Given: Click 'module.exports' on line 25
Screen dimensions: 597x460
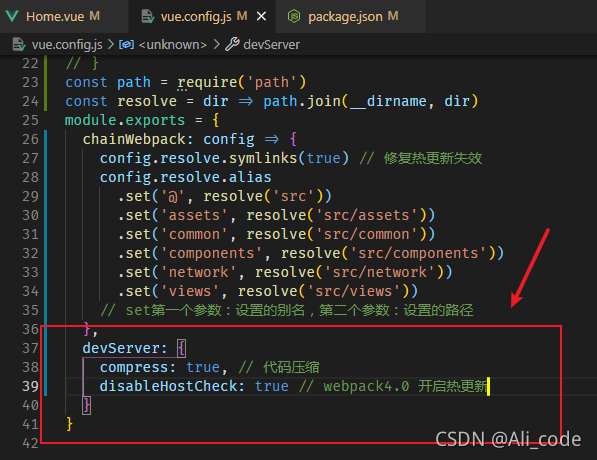Looking at the screenshot, I should tap(125, 120).
